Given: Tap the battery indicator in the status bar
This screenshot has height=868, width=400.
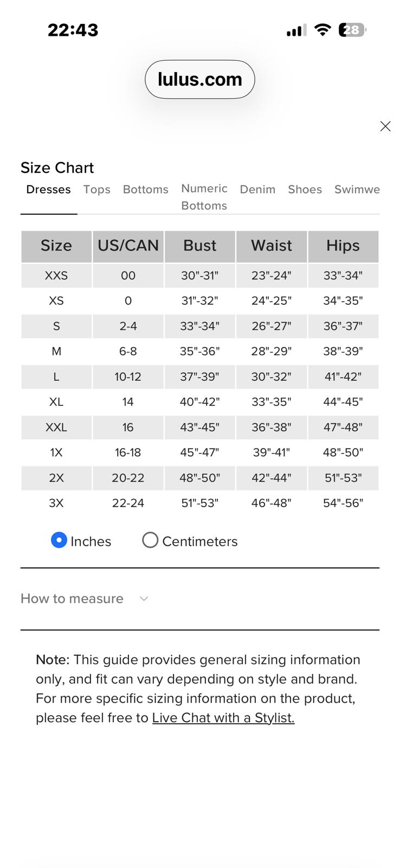Looking at the screenshot, I should (x=352, y=30).
